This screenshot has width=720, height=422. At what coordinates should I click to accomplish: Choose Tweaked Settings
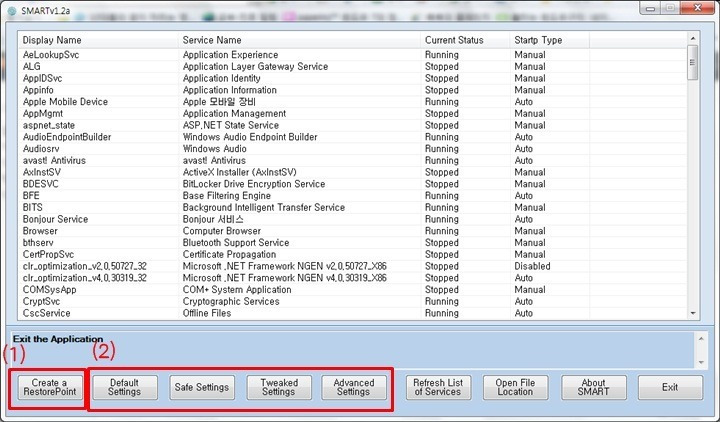pyautogui.click(x=279, y=387)
